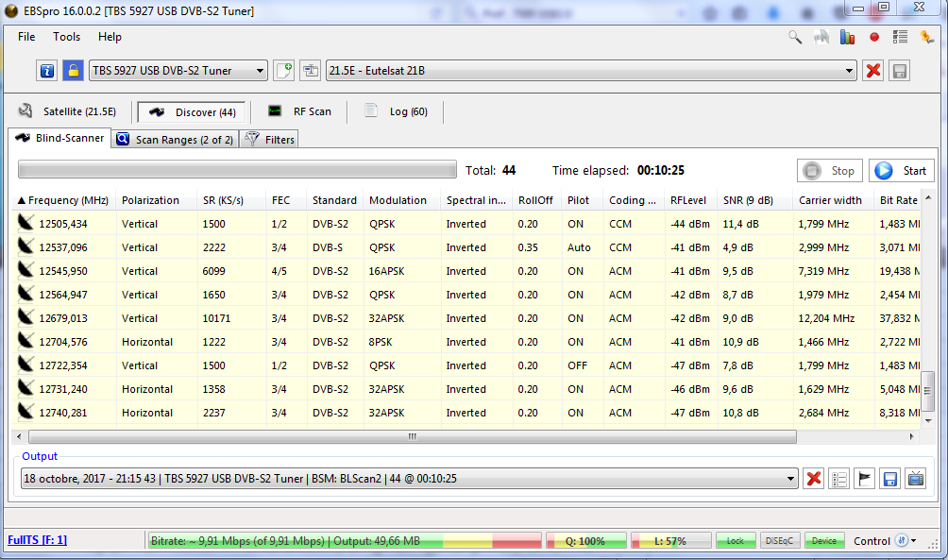
Task: Click the blue floppy save output icon
Action: pyautogui.click(x=889, y=479)
